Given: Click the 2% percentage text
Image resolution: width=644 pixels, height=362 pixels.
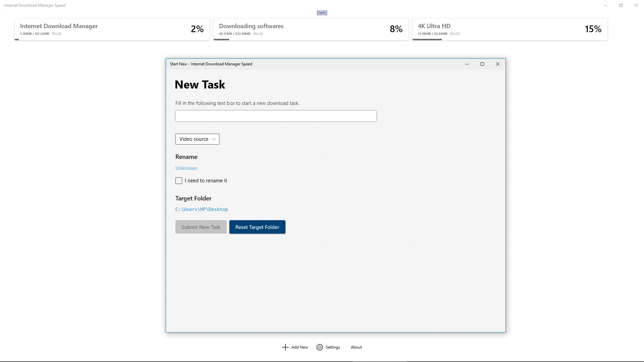Looking at the screenshot, I should [197, 29].
